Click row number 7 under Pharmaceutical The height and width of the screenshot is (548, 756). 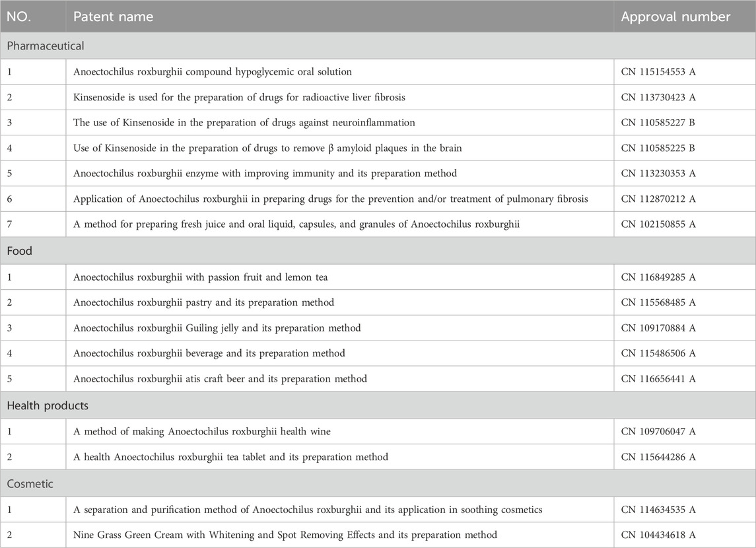(9, 224)
